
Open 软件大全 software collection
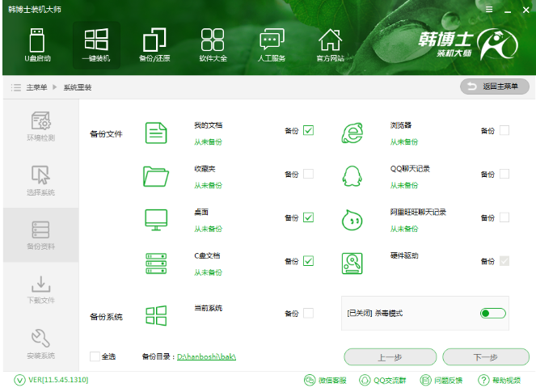click(213, 44)
